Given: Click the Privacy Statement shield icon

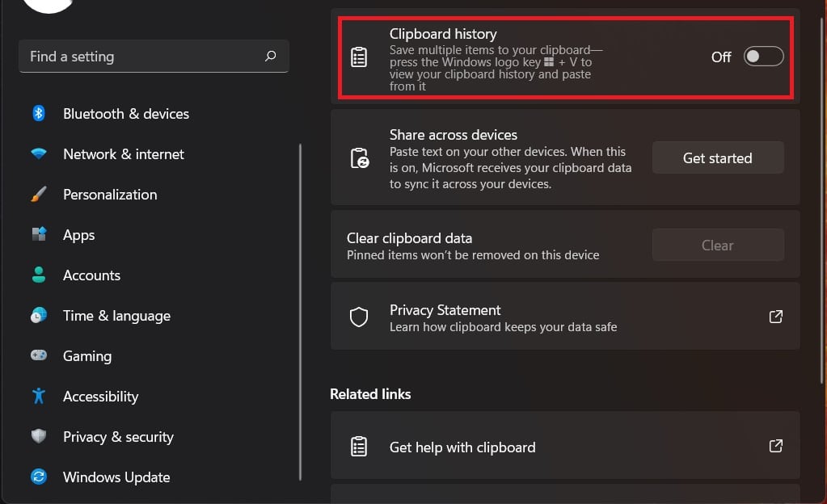Looking at the screenshot, I should [x=359, y=317].
